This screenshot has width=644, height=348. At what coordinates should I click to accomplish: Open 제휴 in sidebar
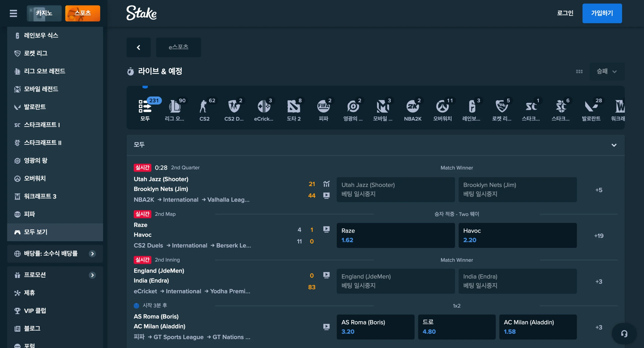tap(55, 293)
